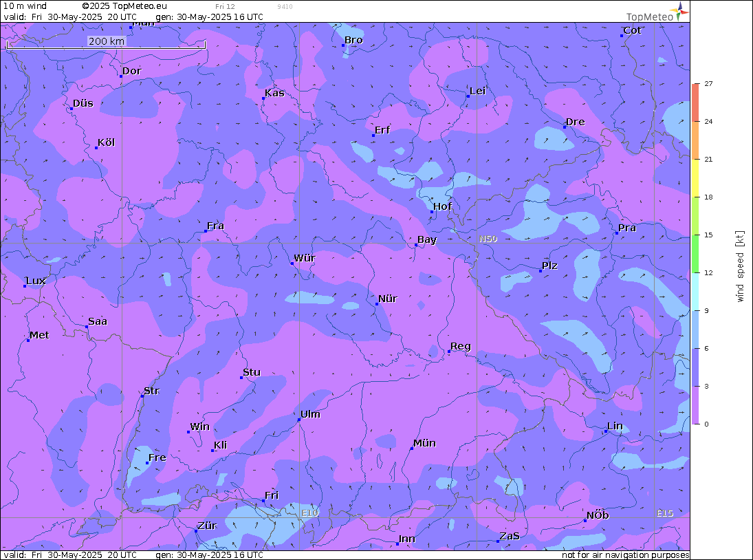Click the legend tick value 3

[706, 386]
